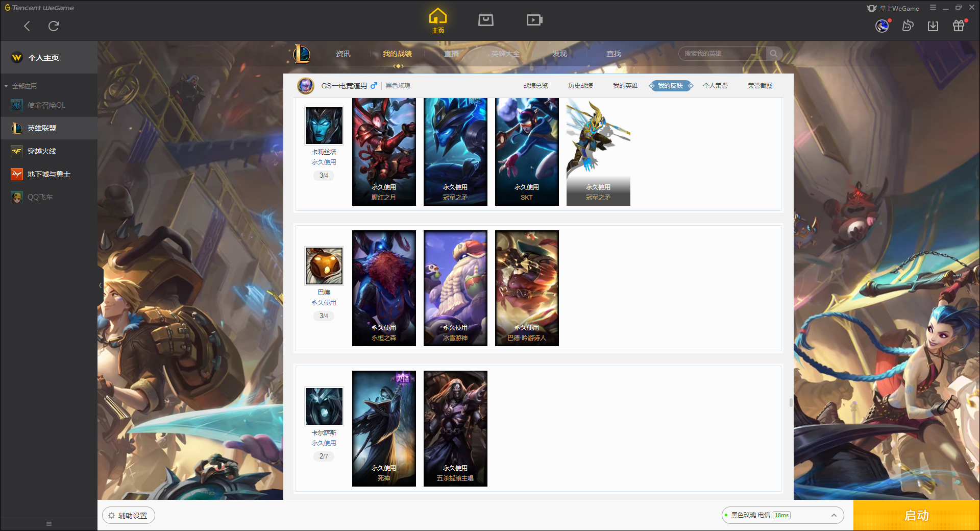Screen dimensions: 980x531
Task: Switch to 历史战绩 sub-tab
Action: point(580,86)
